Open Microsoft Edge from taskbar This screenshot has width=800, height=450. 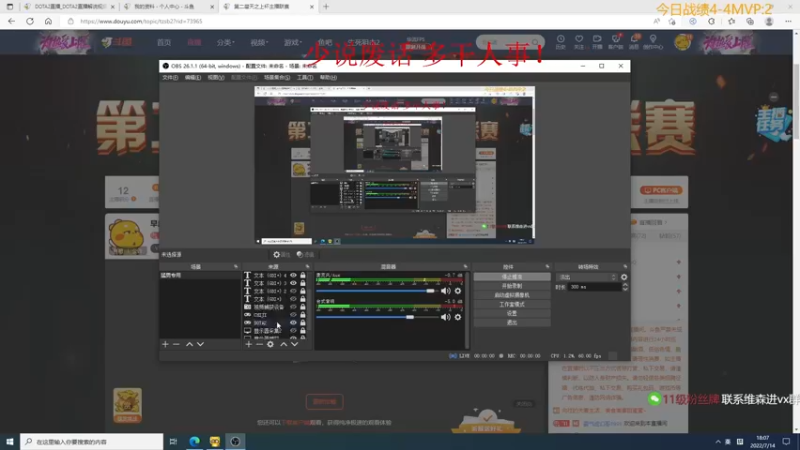(195, 442)
